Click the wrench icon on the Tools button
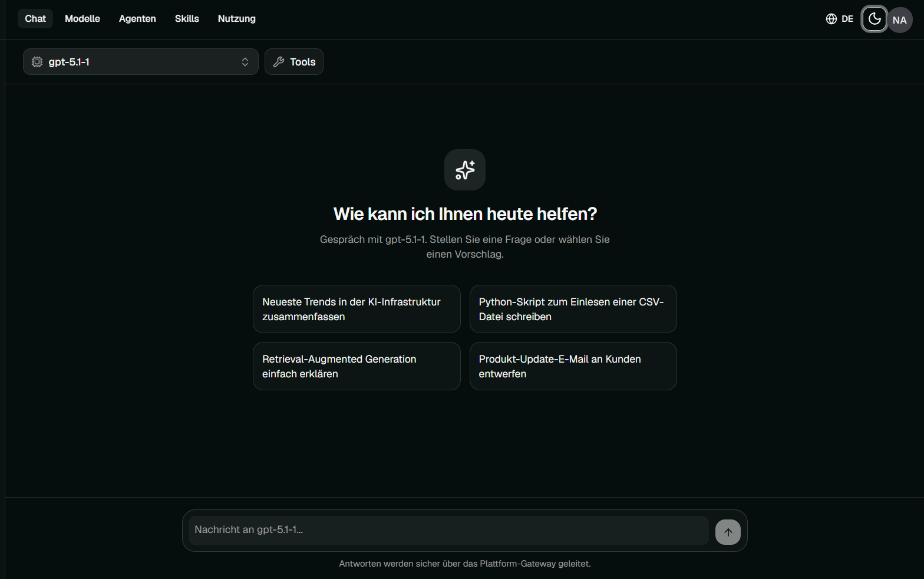The image size is (924, 579). (279, 62)
